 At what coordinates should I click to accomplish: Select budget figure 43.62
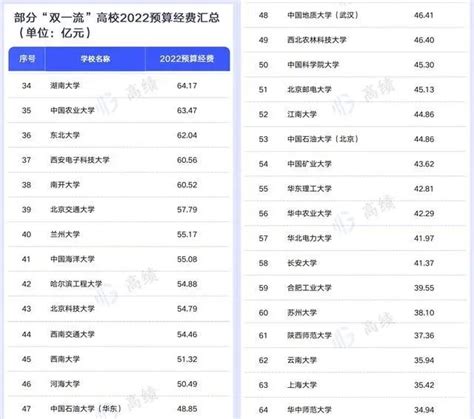pyautogui.click(x=424, y=164)
